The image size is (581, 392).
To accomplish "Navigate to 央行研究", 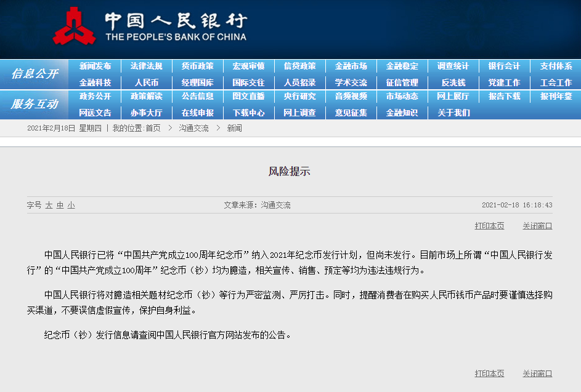I will pyautogui.click(x=299, y=96).
